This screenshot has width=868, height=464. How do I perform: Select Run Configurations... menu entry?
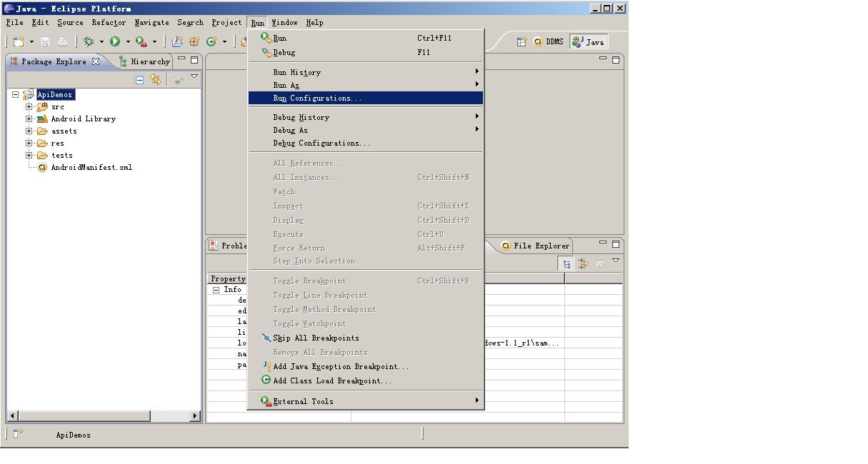[x=366, y=98]
